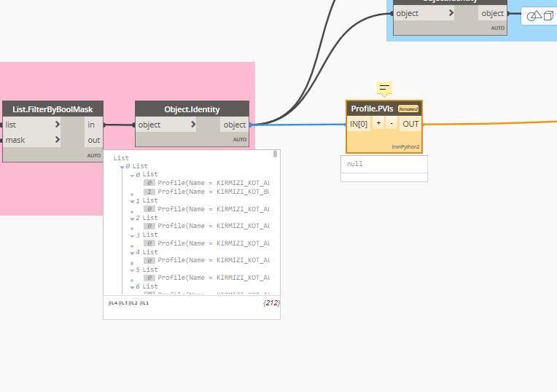The image size is (557, 392).
Task: Click AUTO lacing label on blue-group Object.Identity
Action: [498, 28]
